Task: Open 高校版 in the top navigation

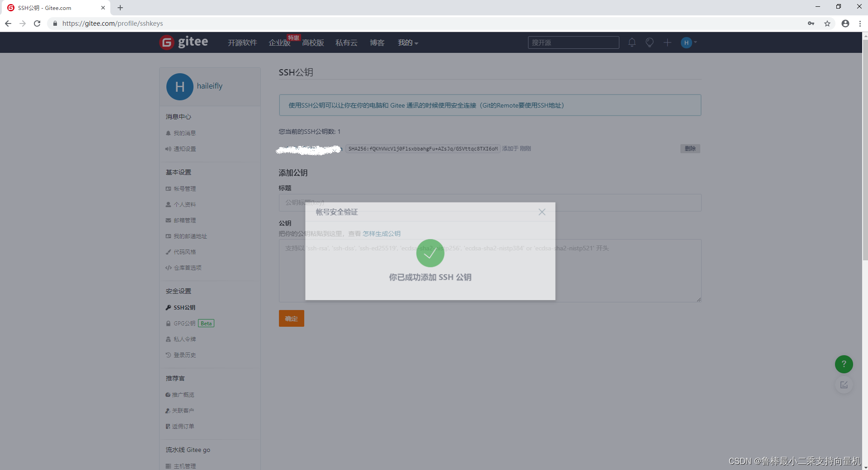Action: (313, 42)
